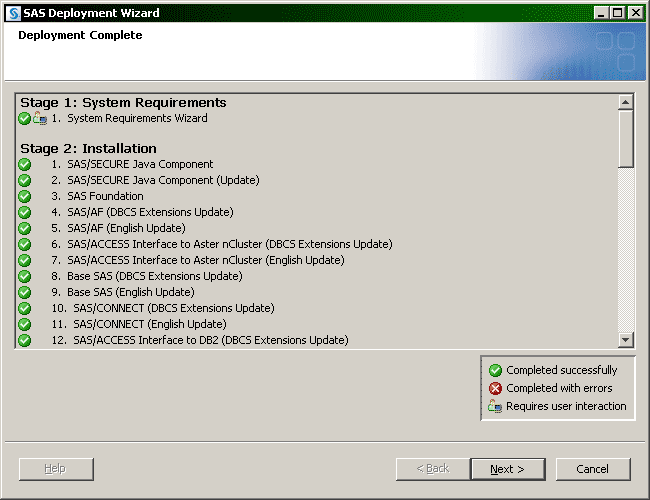The image size is (650, 500).
Task: Click green check for Aster nCluster (DBCS Extensions Update)
Action: pos(24,244)
